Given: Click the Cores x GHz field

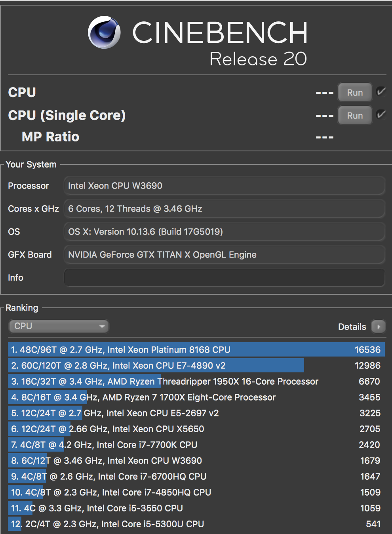Looking at the screenshot, I should click(224, 209).
